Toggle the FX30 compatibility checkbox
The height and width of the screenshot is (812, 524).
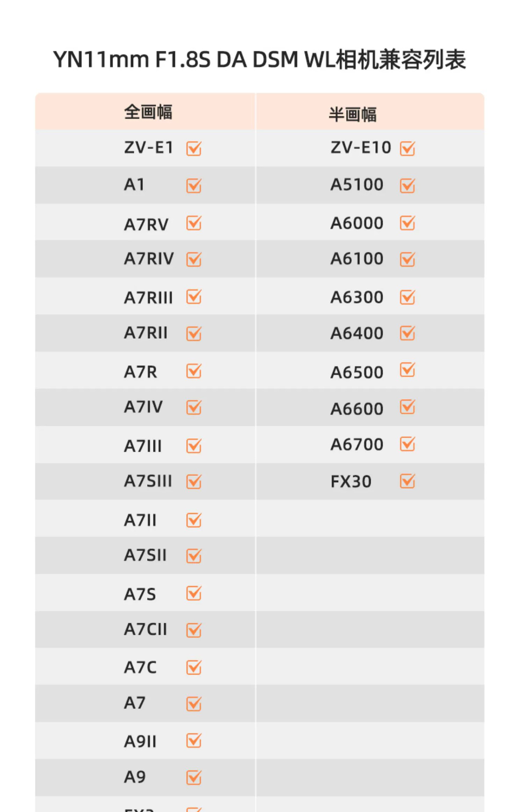[x=408, y=481]
